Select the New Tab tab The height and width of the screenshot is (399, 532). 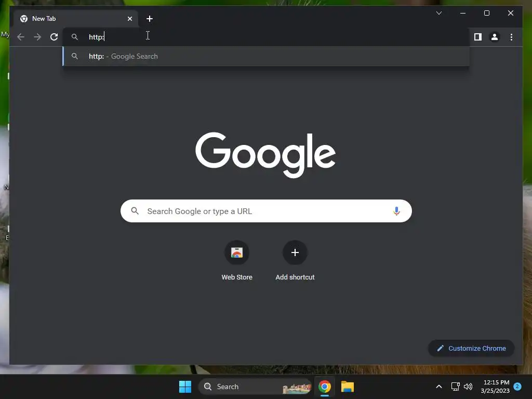point(76,19)
